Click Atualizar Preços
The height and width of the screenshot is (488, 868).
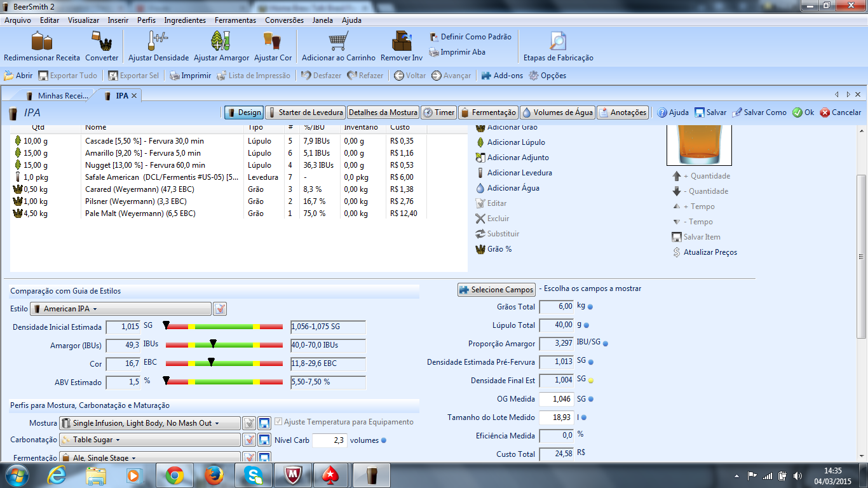coord(705,252)
